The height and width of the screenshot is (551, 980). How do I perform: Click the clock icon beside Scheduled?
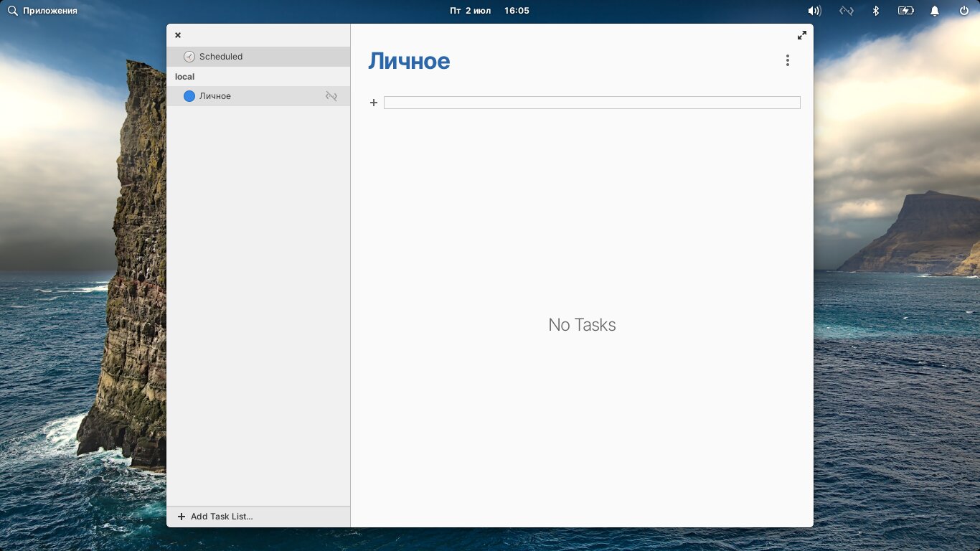tap(189, 57)
